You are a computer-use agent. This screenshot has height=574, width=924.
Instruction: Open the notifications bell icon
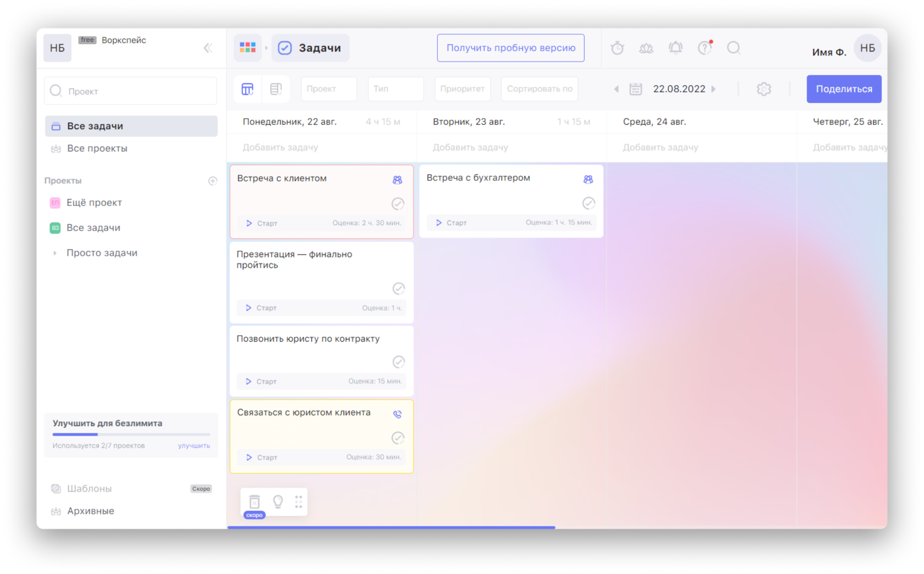click(675, 48)
